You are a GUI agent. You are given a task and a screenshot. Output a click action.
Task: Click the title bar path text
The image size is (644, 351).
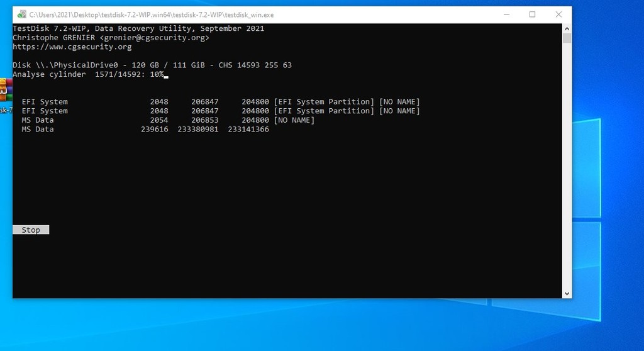pyautogui.click(x=152, y=15)
